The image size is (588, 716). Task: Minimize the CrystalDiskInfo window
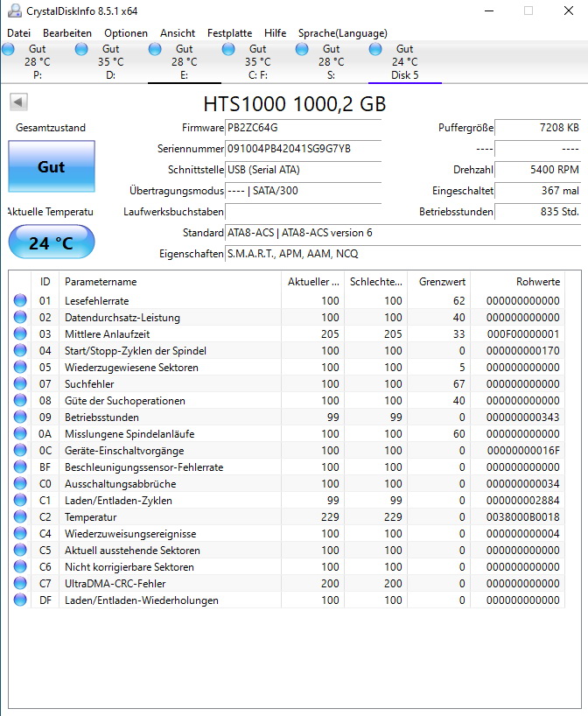tap(489, 11)
